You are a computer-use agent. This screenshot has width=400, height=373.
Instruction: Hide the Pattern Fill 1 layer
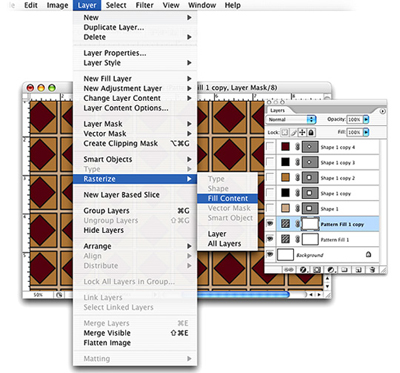point(270,239)
